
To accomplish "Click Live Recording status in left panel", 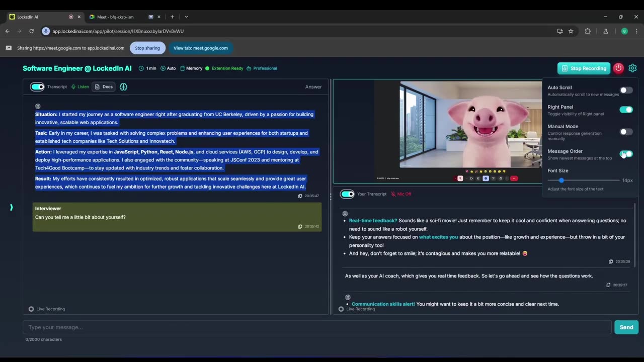I will point(47,309).
